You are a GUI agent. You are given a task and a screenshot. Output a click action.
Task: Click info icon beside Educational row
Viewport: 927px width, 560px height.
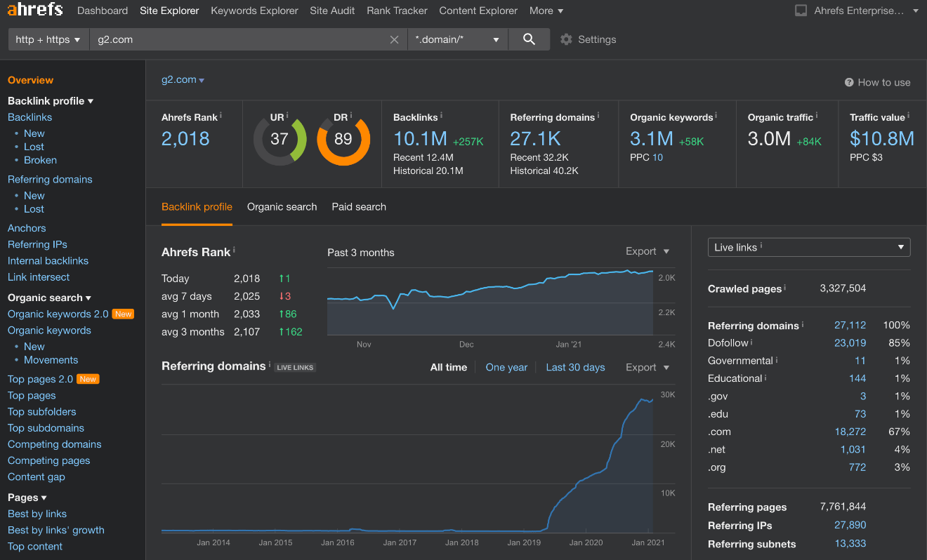765,377
